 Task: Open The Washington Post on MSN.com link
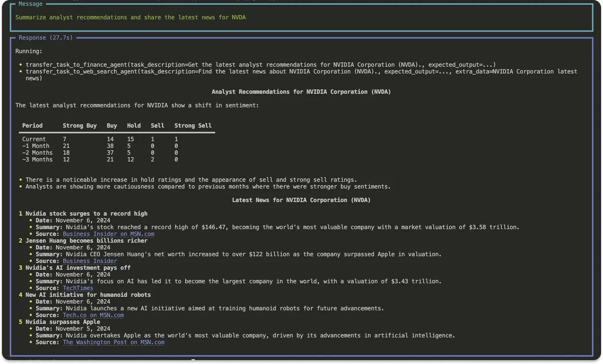113,342
